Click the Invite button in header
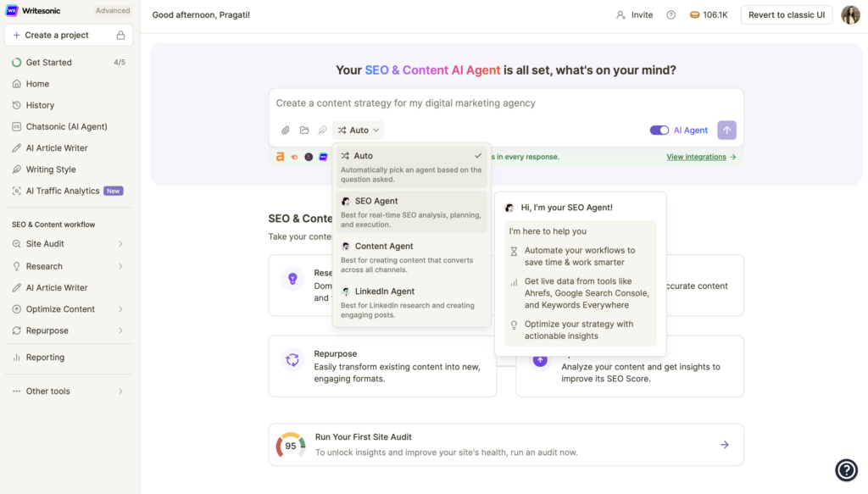868x494 pixels. [634, 15]
